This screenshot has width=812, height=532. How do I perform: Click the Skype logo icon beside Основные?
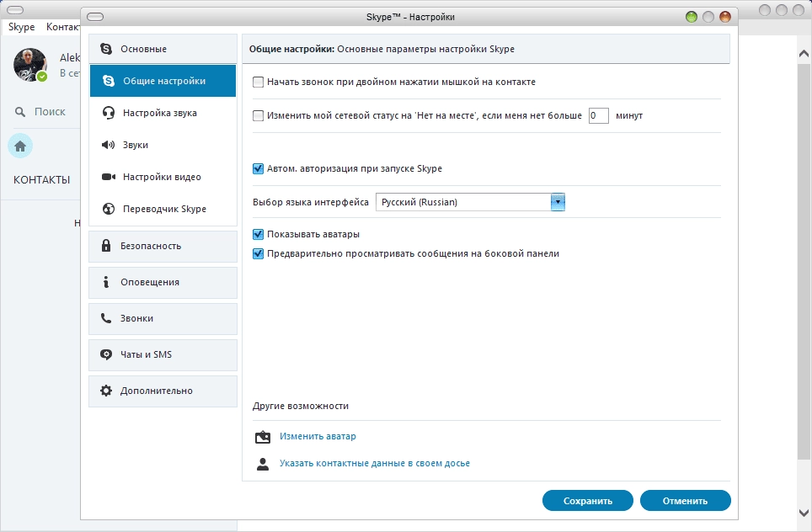pyautogui.click(x=106, y=49)
